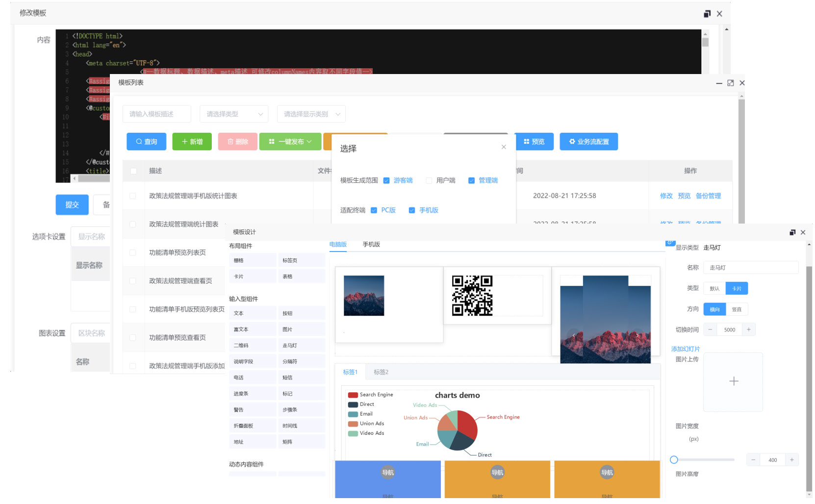Click the 查询 search button
The image size is (815, 504).
pyautogui.click(x=146, y=142)
